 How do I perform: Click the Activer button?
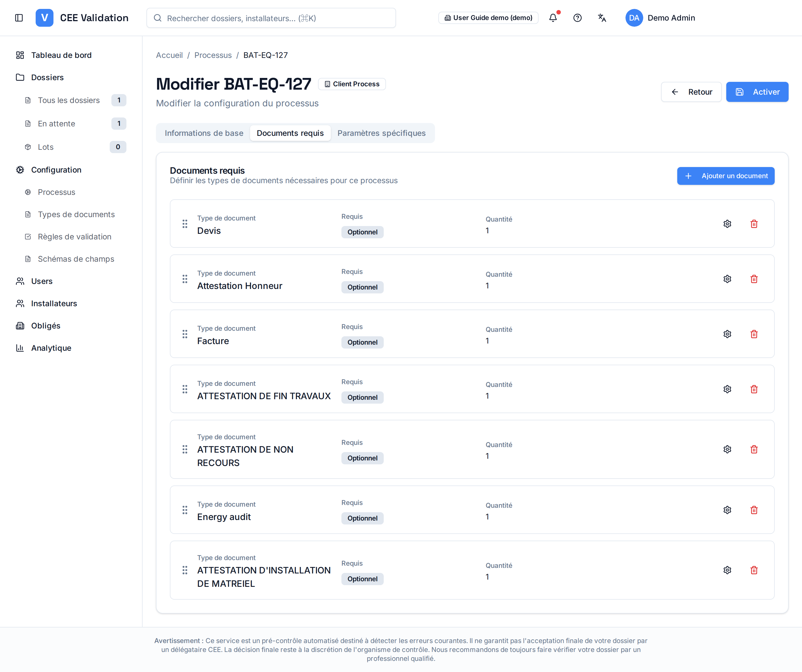[x=757, y=92]
